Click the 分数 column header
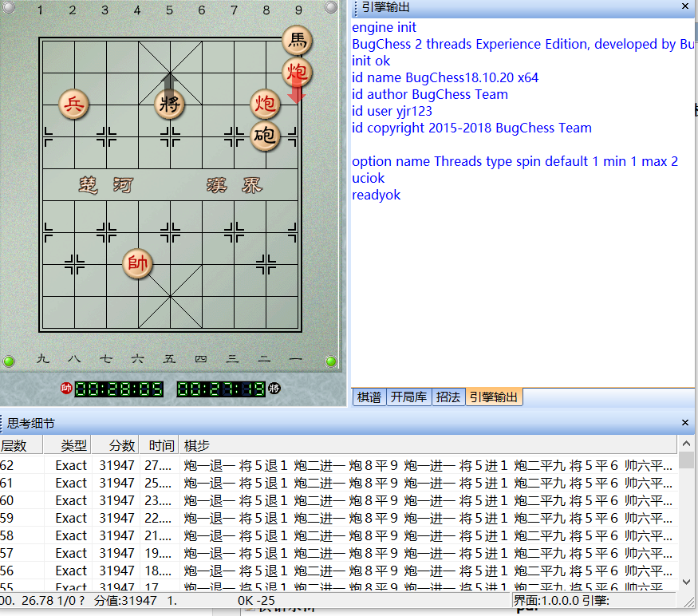 [x=122, y=445]
